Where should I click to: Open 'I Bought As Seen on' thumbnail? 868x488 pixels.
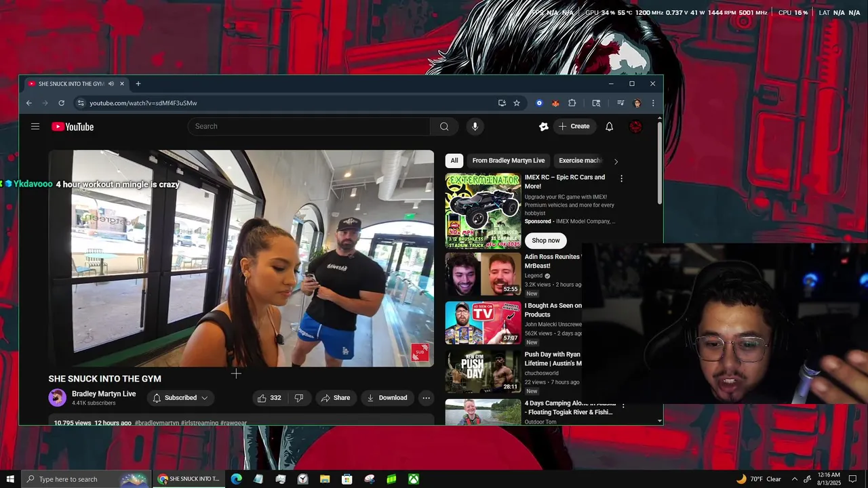tap(483, 323)
